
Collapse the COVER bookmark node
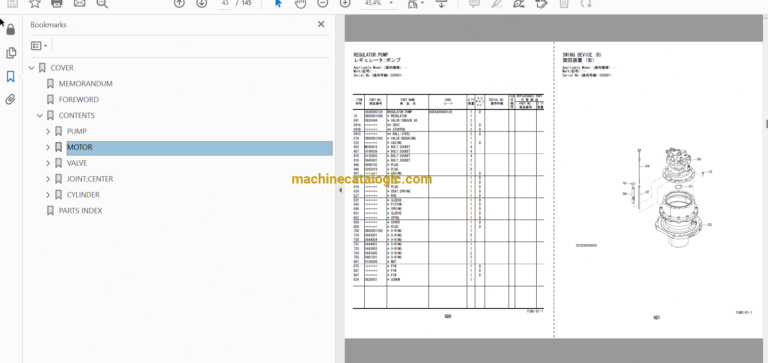tap(32, 68)
